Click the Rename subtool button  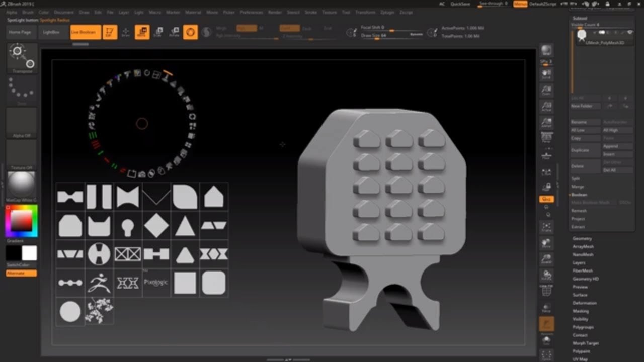[586, 122]
